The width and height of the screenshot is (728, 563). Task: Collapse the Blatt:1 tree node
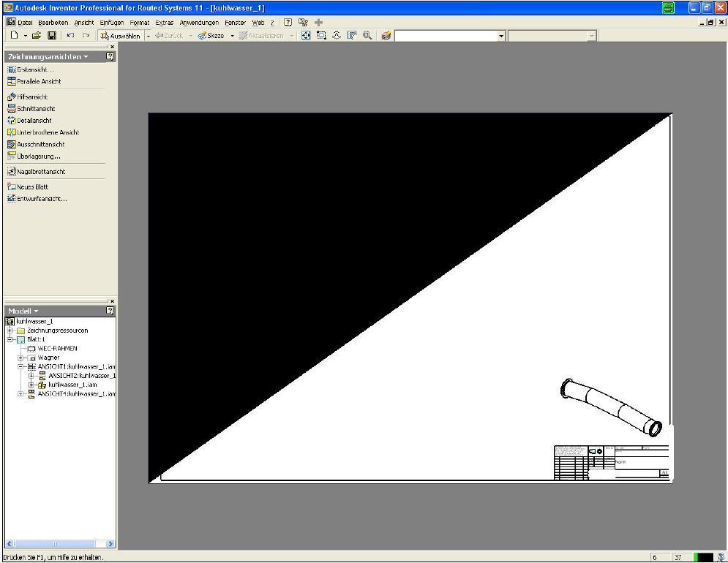(10, 339)
